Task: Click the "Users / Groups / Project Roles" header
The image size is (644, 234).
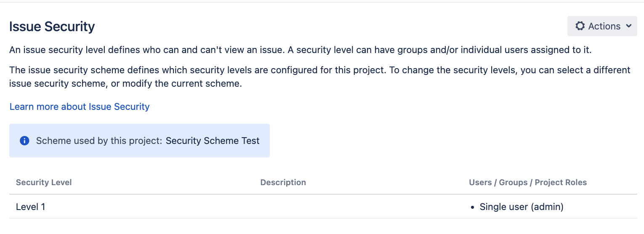Action: click(528, 182)
